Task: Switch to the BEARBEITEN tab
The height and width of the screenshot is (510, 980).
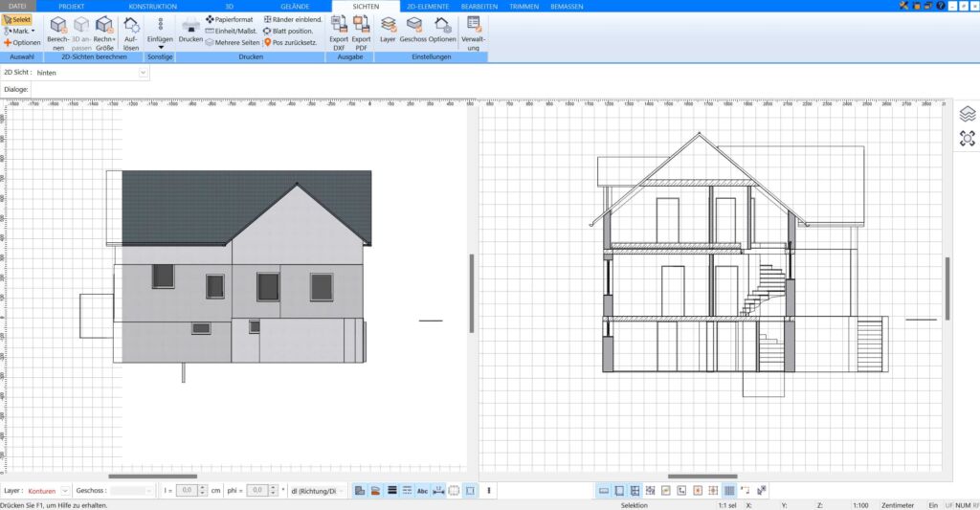Action: coord(479,7)
